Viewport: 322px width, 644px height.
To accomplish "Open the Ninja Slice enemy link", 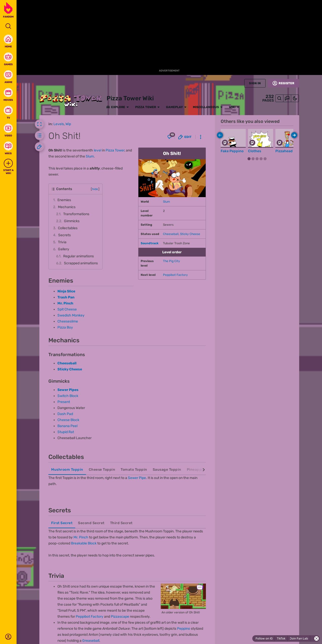I will click(66, 291).
